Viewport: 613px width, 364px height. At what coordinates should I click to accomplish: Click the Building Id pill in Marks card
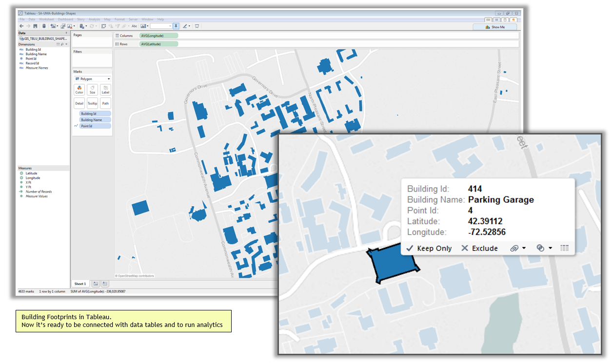click(x=95, y=114)
